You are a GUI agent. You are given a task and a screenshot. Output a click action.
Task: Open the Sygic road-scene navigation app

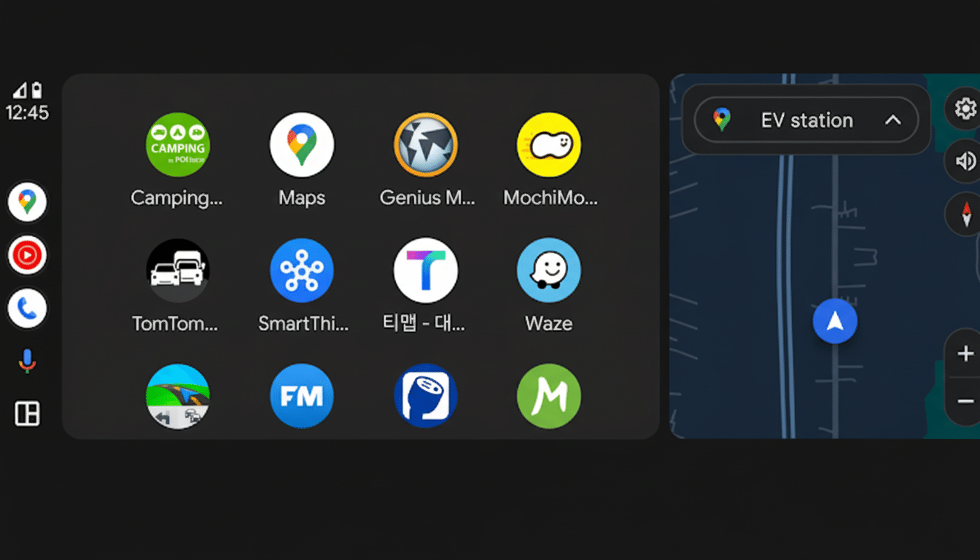178,396
